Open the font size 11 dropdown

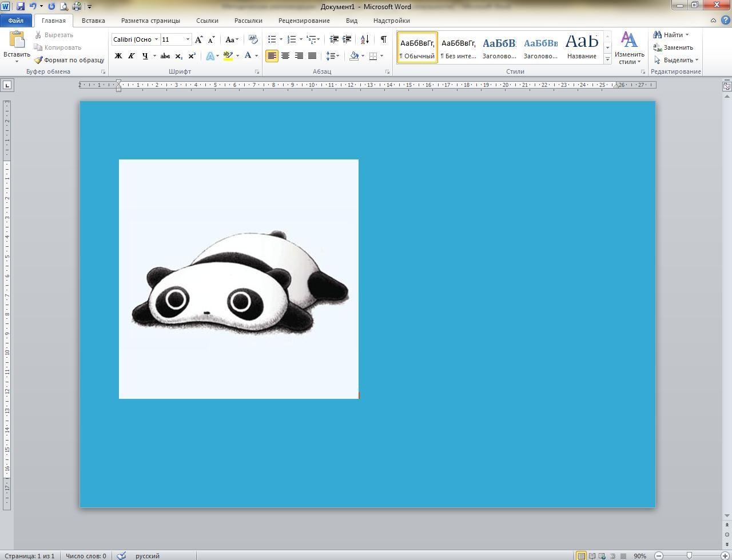188,39
